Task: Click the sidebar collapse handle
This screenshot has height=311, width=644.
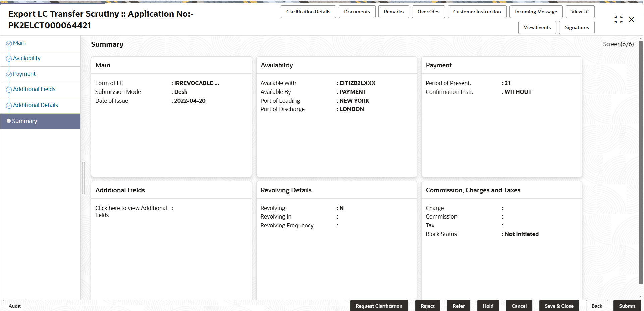Action: pyautogui.click(x=83, y=178)
